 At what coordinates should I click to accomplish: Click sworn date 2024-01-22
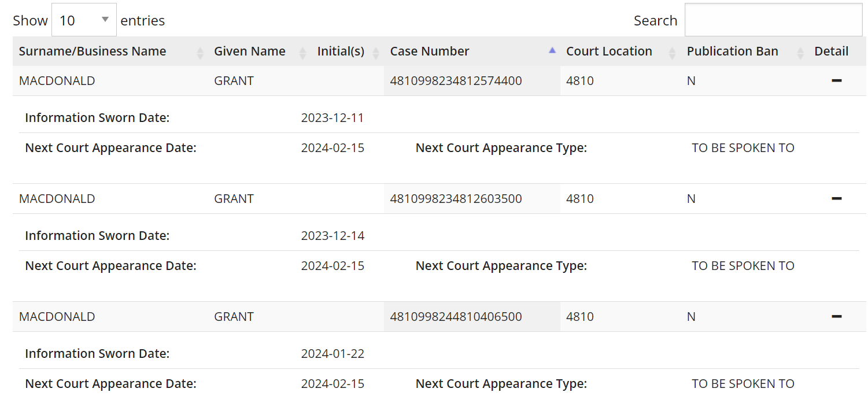(333, 354)
